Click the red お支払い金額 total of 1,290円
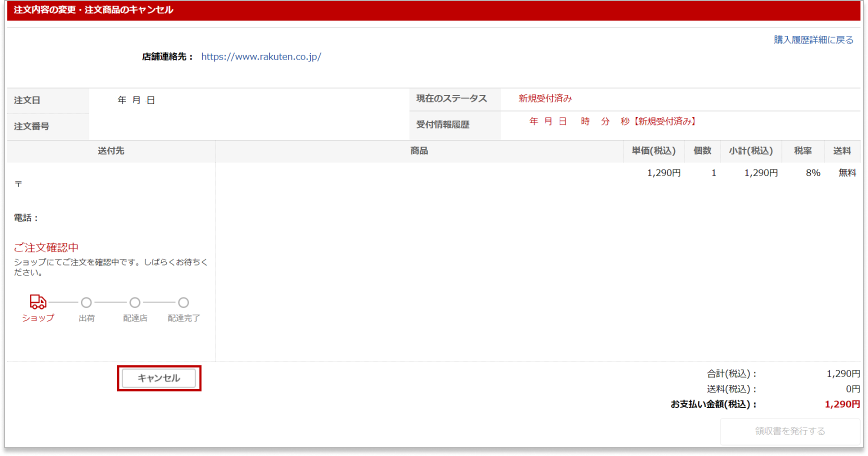 (x=842, y=404)
